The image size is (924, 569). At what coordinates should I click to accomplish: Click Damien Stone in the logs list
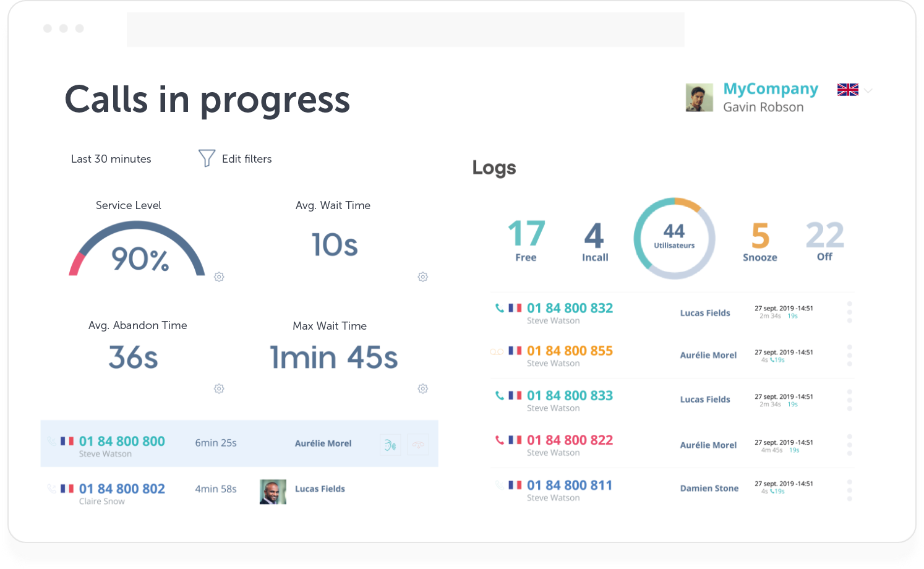click(x=709, y=488)
